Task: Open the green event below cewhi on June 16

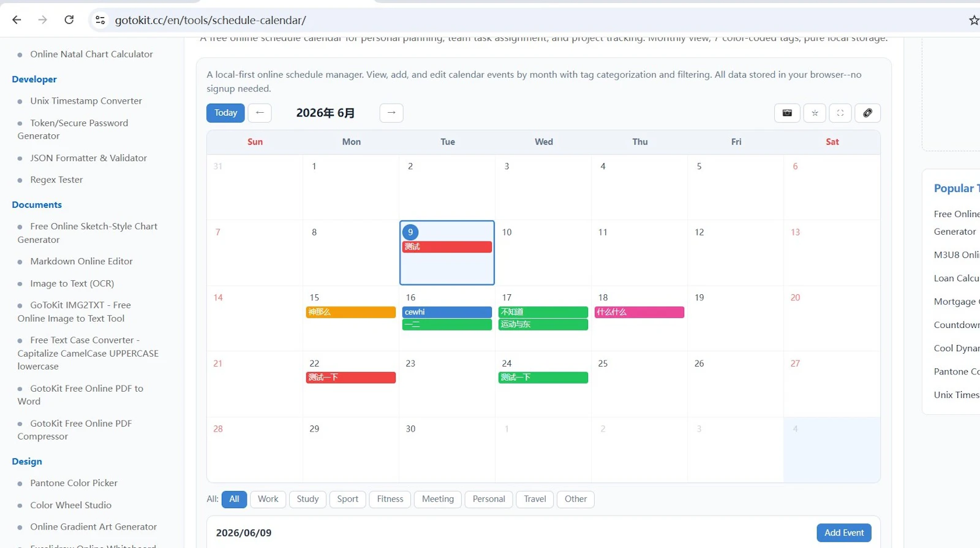Action: pos(447,324)
